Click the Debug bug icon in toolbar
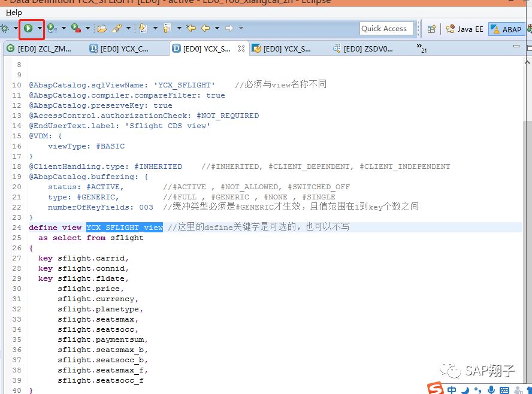The width and height of the screenshot is (532, 394). [5, 28]
